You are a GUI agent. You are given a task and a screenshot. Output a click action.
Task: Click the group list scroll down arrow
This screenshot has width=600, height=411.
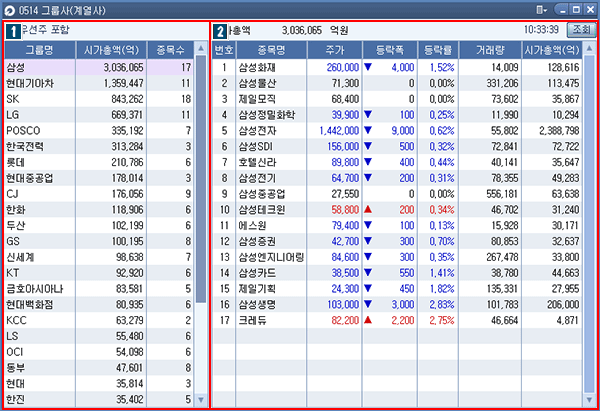pyautogui.click(x=201, y=400)
